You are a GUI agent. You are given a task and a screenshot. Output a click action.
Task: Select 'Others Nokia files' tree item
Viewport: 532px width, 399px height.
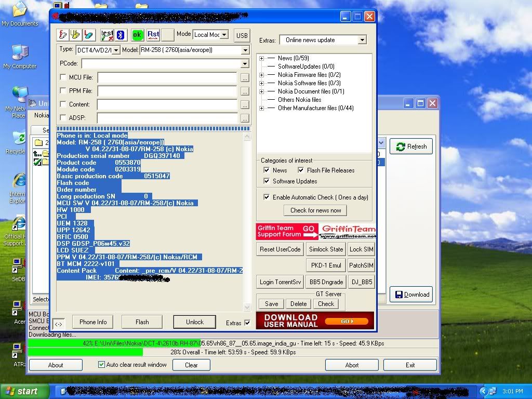(300, 100)
